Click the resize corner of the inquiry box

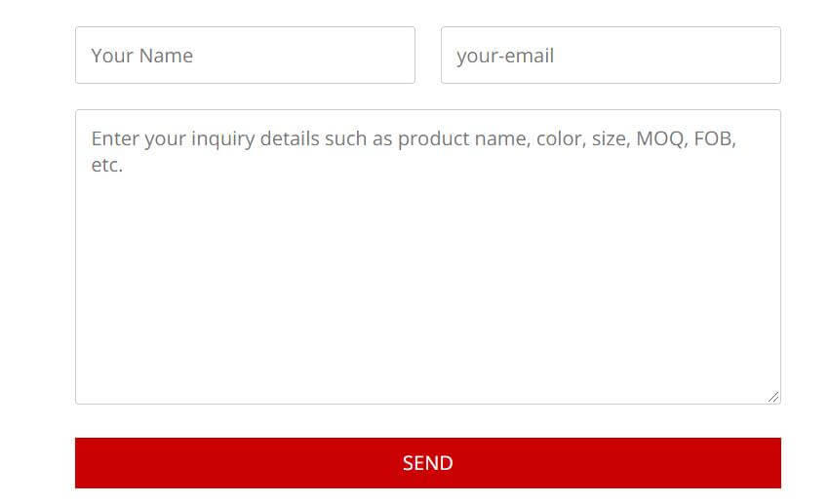click(x=773, y=398)
